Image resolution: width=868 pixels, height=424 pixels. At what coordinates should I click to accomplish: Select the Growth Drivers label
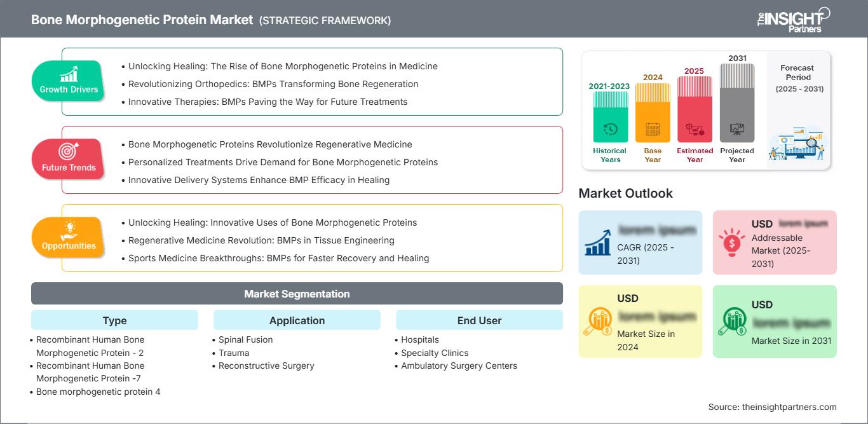point(69,90)
